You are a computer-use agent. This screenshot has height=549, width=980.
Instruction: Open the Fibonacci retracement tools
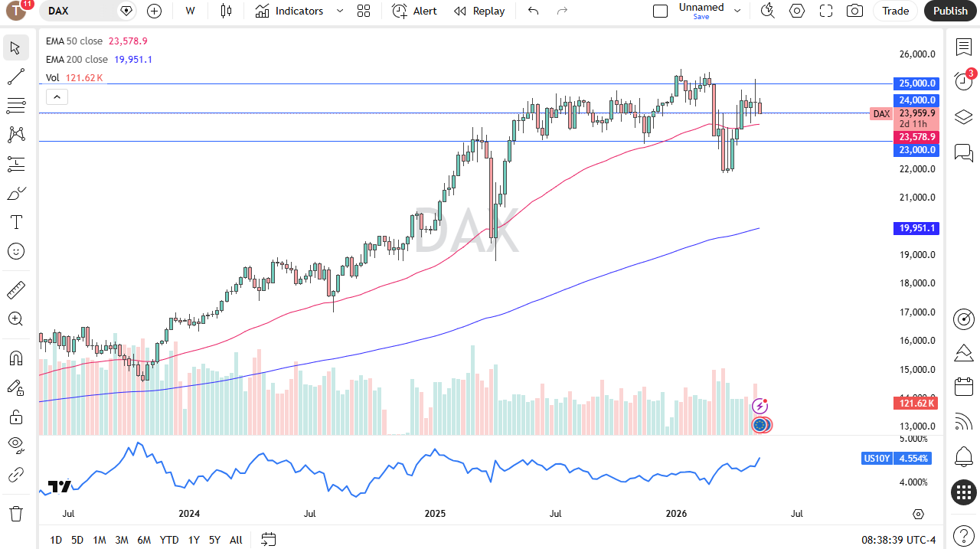point(15,106)
